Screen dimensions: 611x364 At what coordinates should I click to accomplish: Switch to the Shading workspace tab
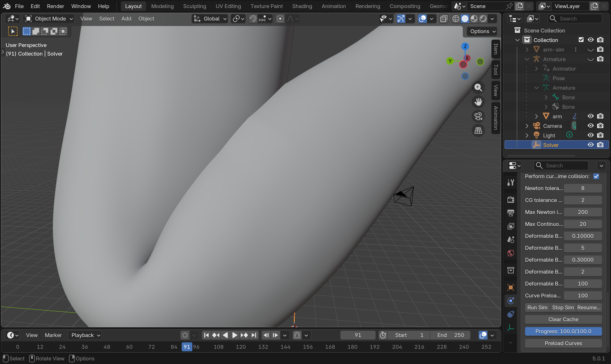302,6
